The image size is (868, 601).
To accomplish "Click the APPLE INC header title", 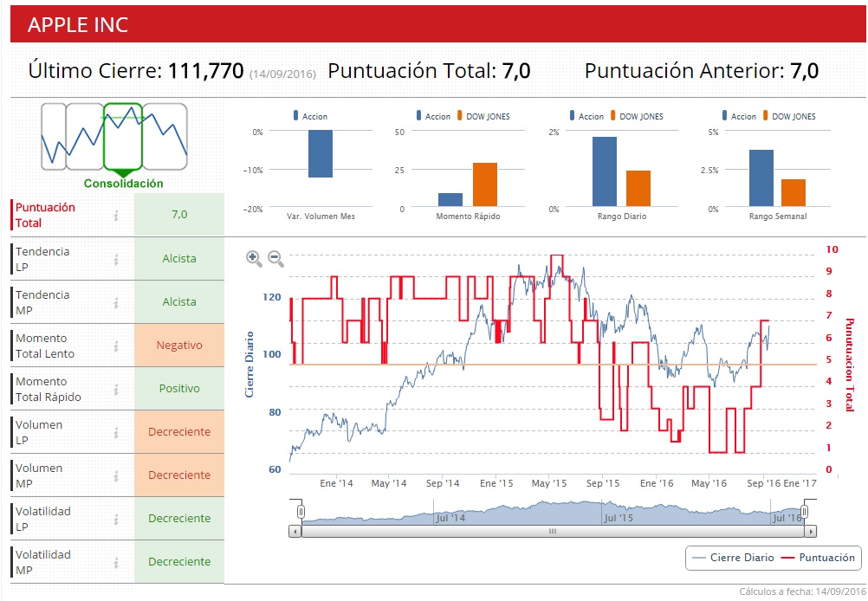I will [x=78, y=25].
